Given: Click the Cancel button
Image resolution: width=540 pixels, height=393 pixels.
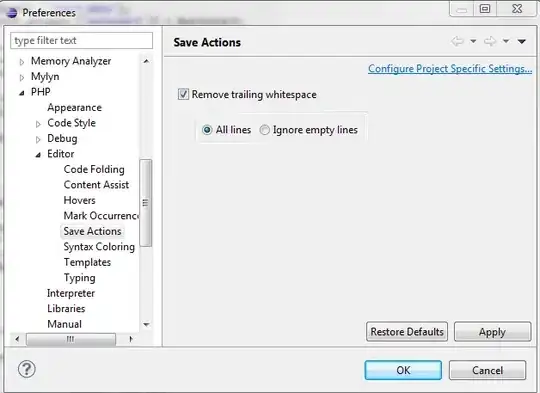Looking at the screenshot, I should pos(487,370).
